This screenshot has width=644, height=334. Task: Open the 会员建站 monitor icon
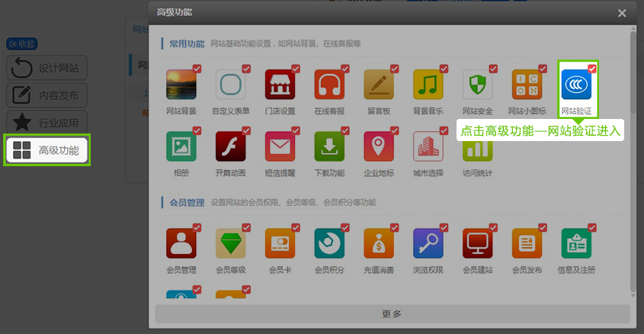pyautogui.click(x=477, y=243)
